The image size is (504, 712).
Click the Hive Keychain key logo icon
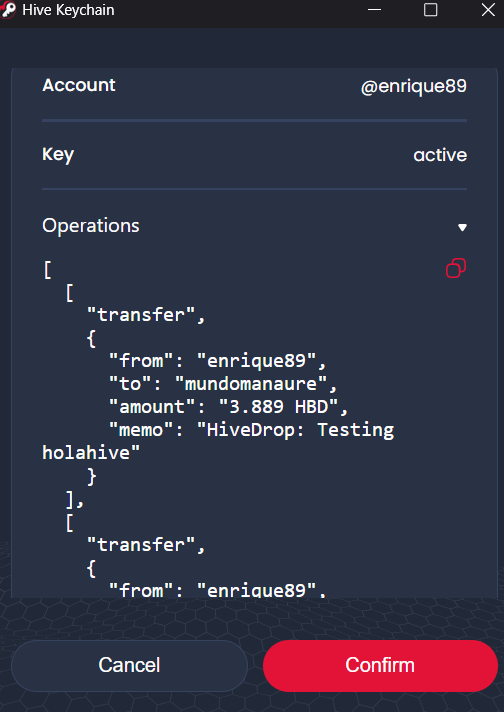pos(8,10)
